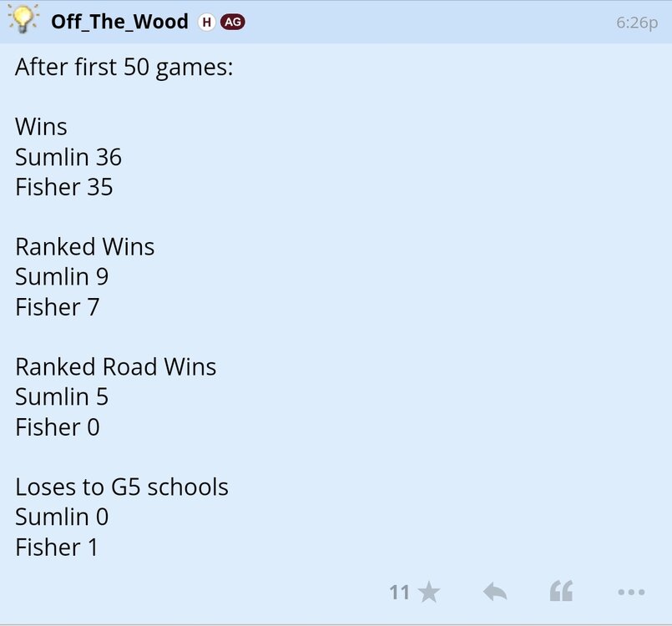Expand post options with the three dots

(x=629, y=592)
